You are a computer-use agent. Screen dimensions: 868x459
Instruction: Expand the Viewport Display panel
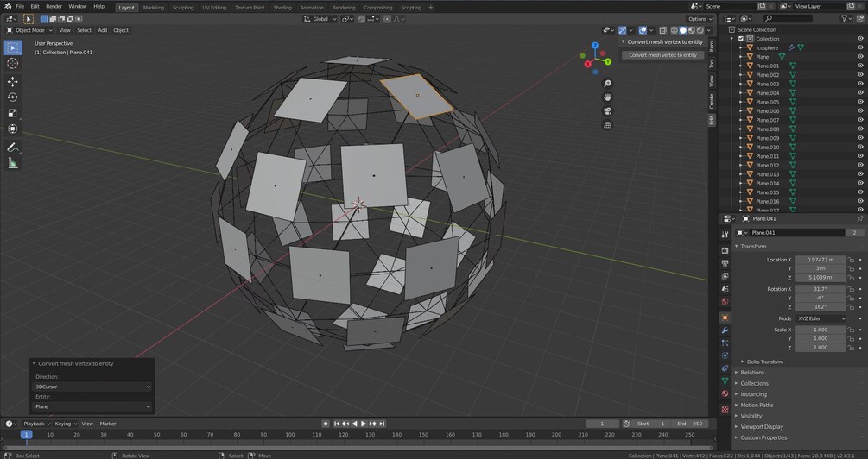tap(761, 427)
